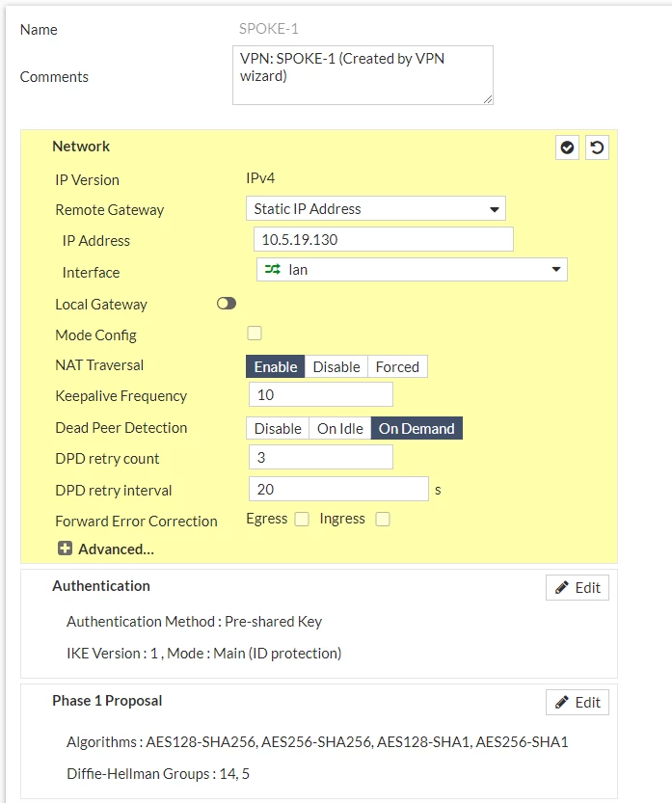
Task: Revert Network changes with the undo icon
Action: pyautogui.click(x=597, y=148)
